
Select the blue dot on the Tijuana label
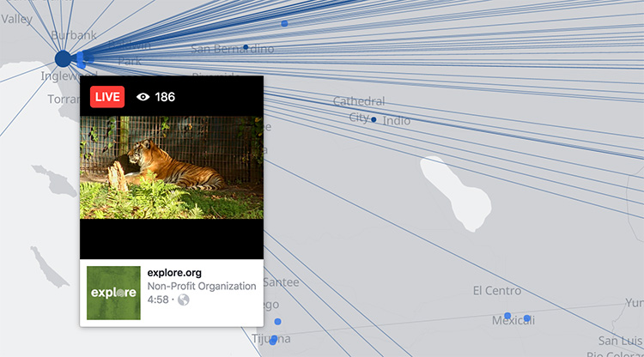pos(273,341)
